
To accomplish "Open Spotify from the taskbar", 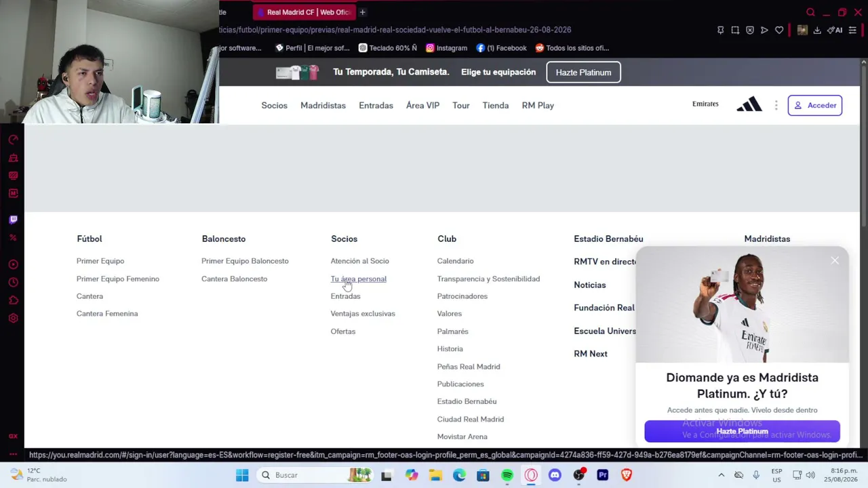I will pos(507,475).
